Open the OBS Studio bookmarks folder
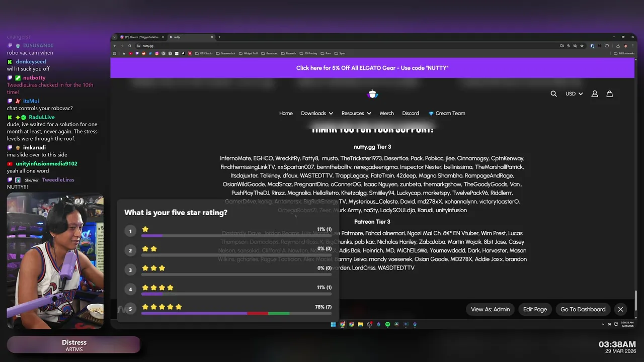644x362 pixels. click(x=204, y=53)
